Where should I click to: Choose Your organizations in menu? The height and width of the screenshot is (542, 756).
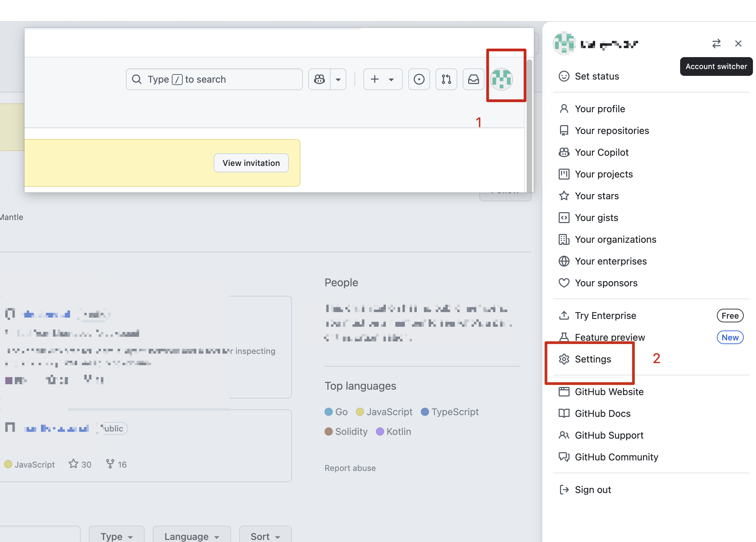point(615,239)
